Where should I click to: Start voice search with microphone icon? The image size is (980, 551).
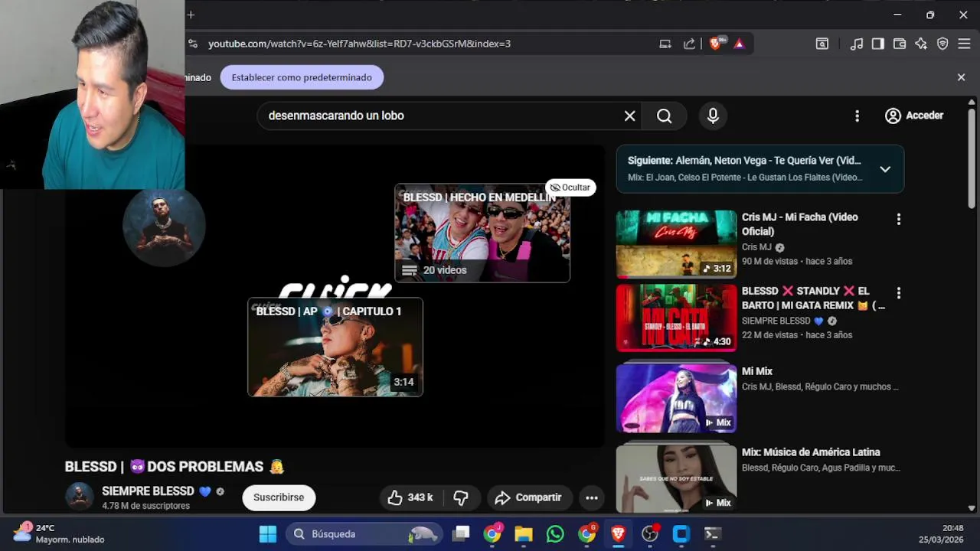(x=713, y=116)
